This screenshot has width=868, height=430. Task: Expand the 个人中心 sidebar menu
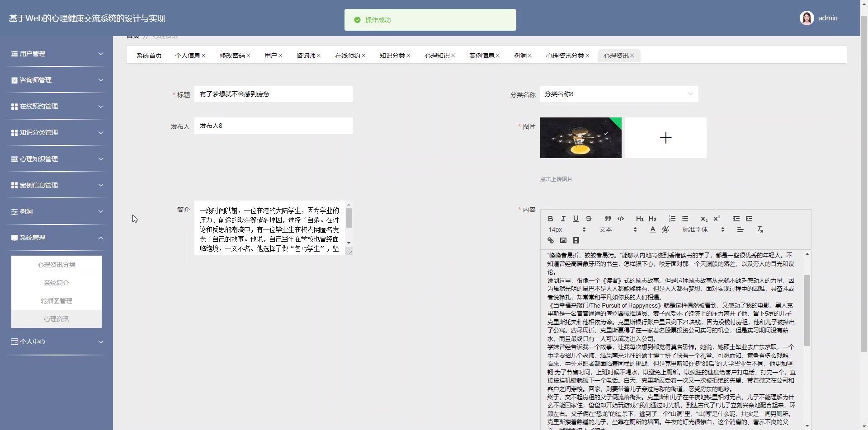point(57,341)
